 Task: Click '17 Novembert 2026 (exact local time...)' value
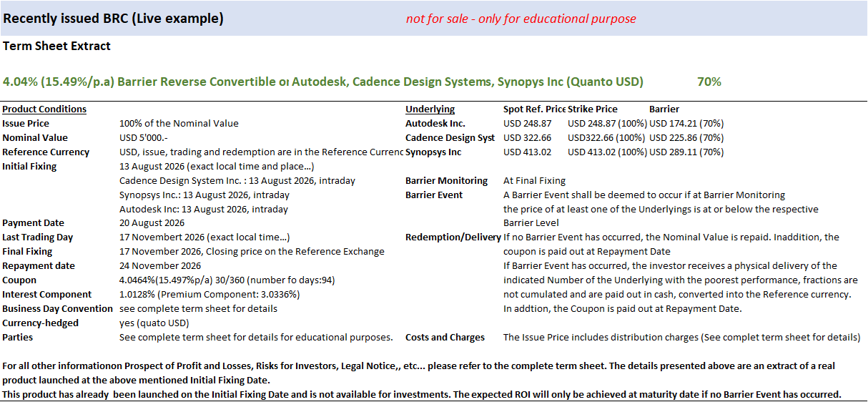(x=204, y=237)
